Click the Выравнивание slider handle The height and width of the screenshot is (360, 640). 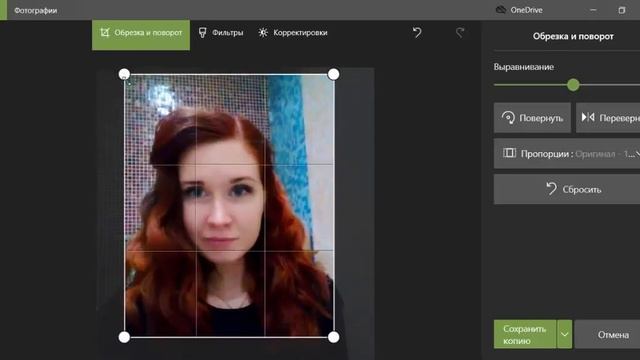click(573, 85)
